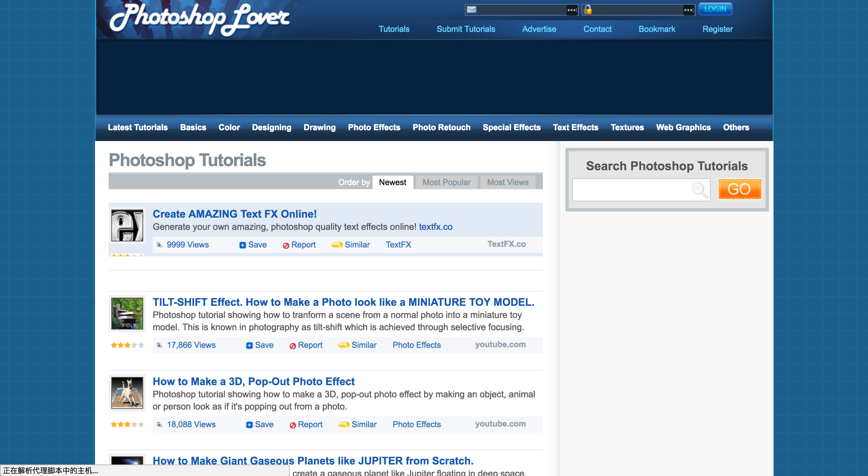The image size is (868, 476).
Task: Click the Search Photoshop Tutorials text box
Action: pos(641,190)
